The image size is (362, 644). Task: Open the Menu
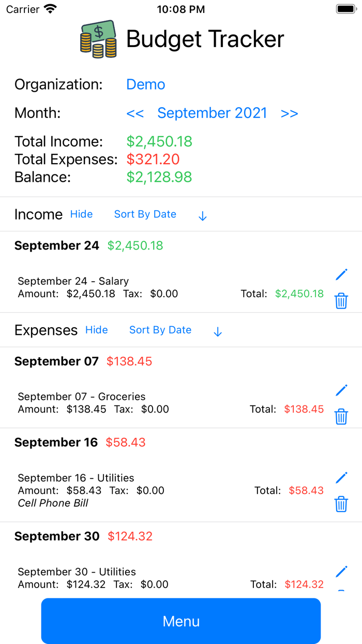pyautogui.click(x=181, y=621)
